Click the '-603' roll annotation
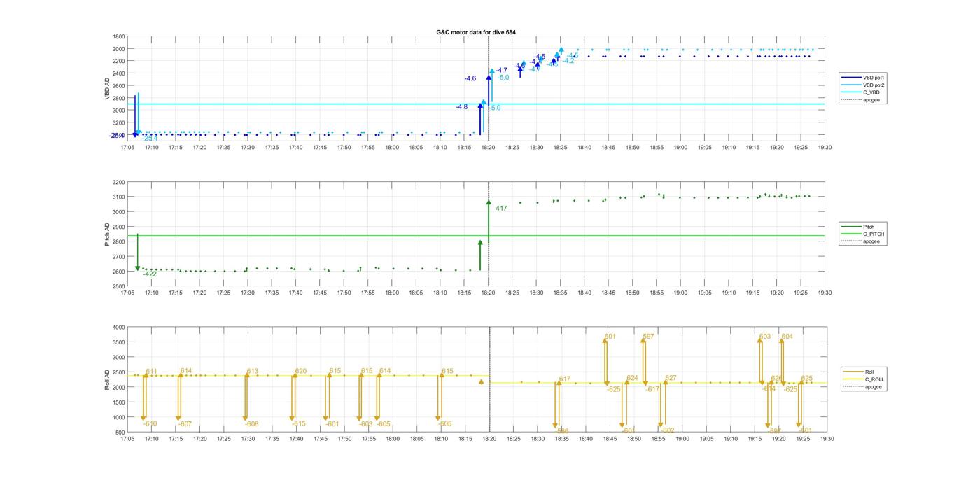This screenshot has height=485, width=980. click(x=366, y=424)
